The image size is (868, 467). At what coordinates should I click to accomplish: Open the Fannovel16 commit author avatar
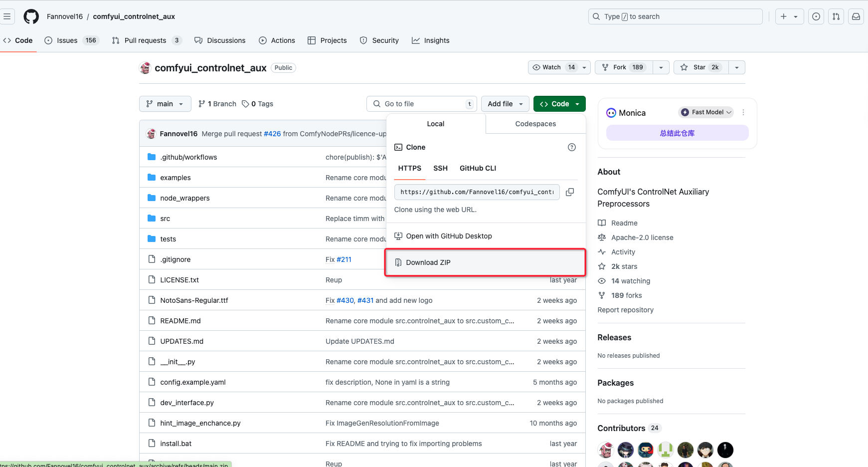click(x=151, y=134)
